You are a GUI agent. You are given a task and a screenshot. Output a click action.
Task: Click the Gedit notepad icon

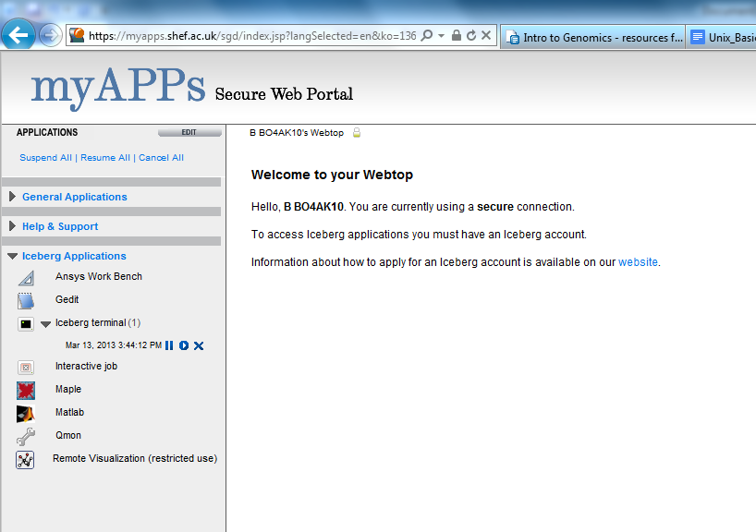click(26, 300)
